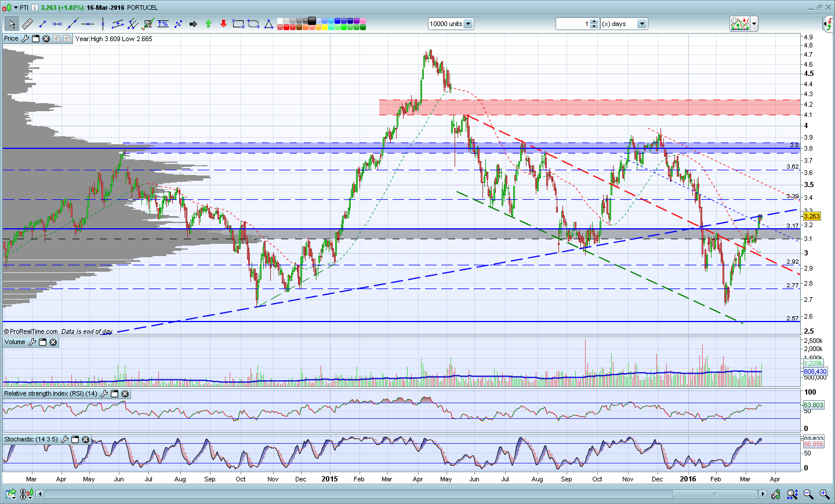835x504 pixels.
Task: Click the candlestick chart icon beside PTI
Action: (x=7, y=8)
